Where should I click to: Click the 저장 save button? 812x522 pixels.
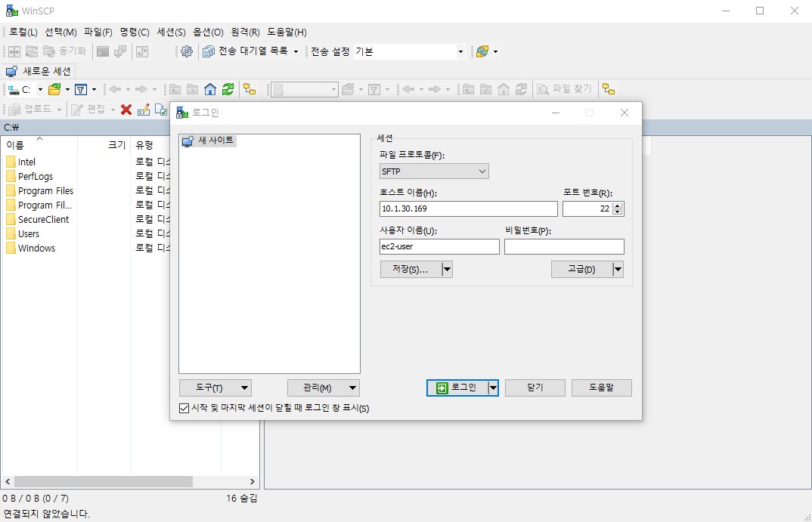coord(411,269)
